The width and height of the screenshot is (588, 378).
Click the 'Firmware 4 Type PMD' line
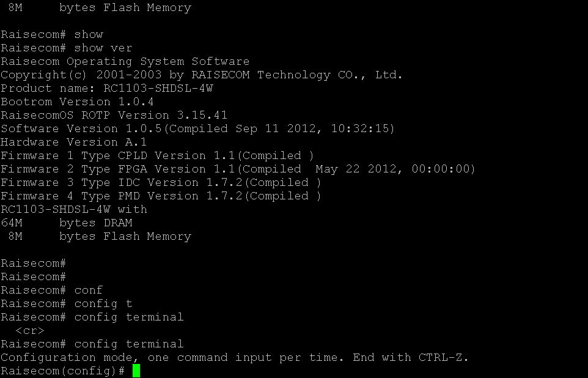161,196
